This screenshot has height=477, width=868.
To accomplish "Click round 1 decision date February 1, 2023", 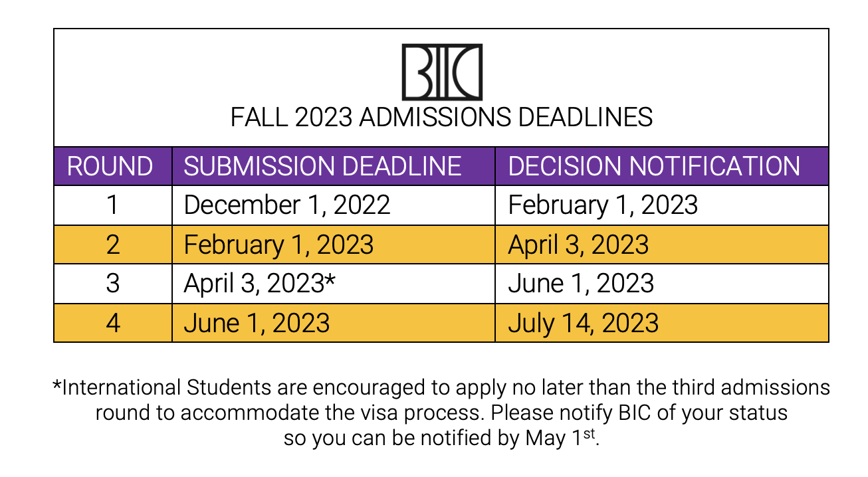I will tap(603, 206).
